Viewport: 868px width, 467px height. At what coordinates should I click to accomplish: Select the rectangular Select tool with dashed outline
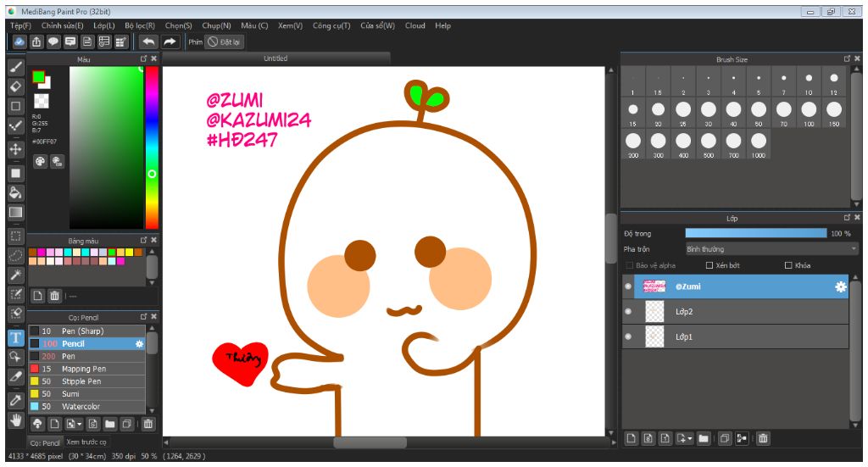click(x=16, y=236)
